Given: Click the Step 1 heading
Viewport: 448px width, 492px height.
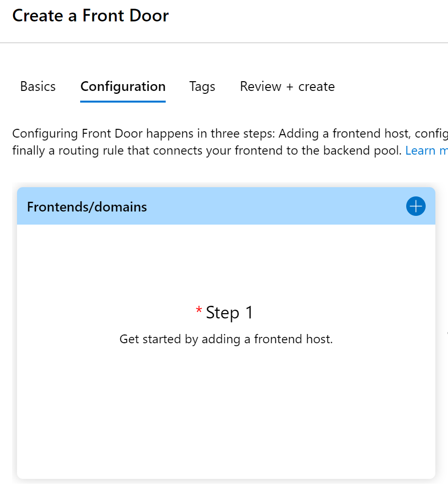Looking at the screenshot, I should click(x=229, y=313).
